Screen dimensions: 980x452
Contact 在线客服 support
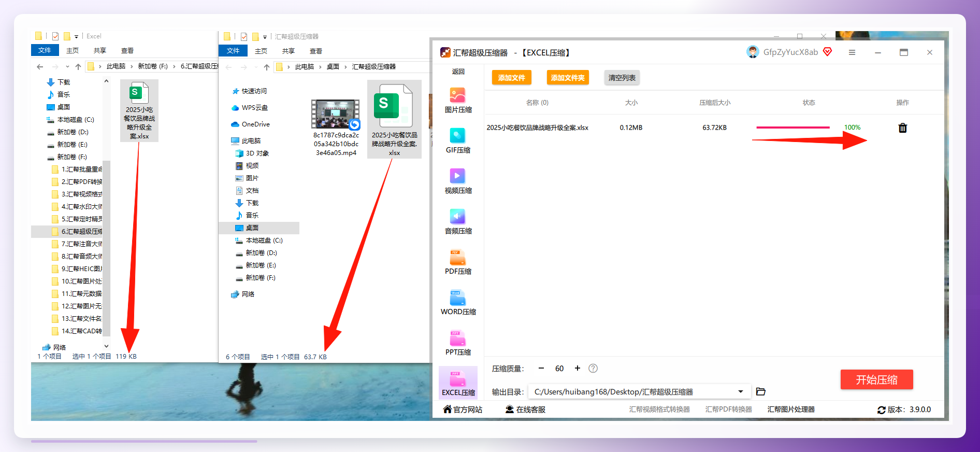tap(525, 409)
